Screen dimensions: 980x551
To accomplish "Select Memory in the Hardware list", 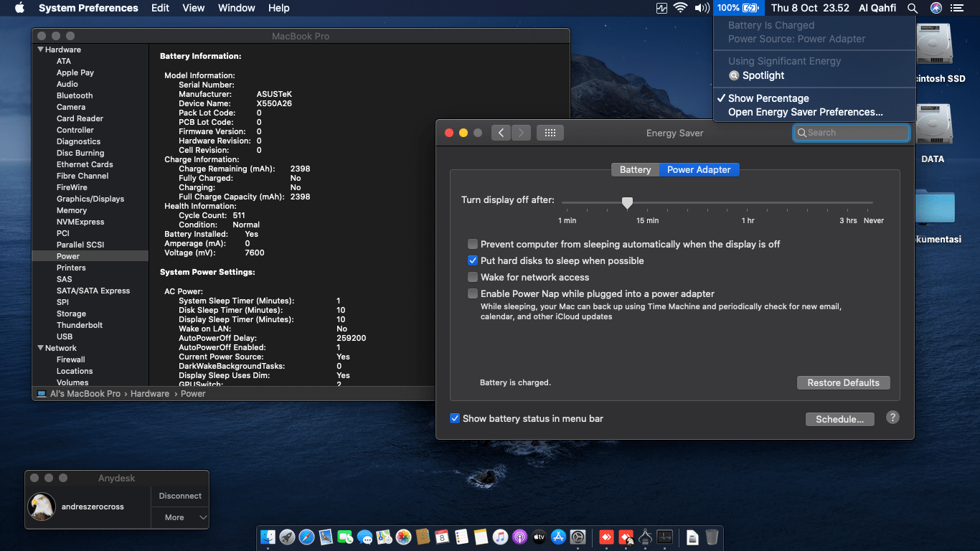I will point(72,210).
